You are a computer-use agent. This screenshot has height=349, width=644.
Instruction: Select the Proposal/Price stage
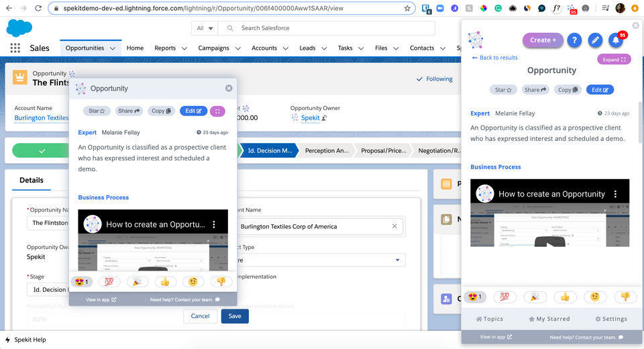coord(384,151)
